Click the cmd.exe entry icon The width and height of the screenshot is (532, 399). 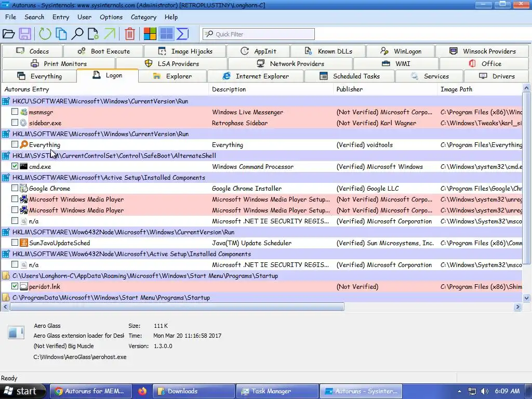tap(23, 166)
